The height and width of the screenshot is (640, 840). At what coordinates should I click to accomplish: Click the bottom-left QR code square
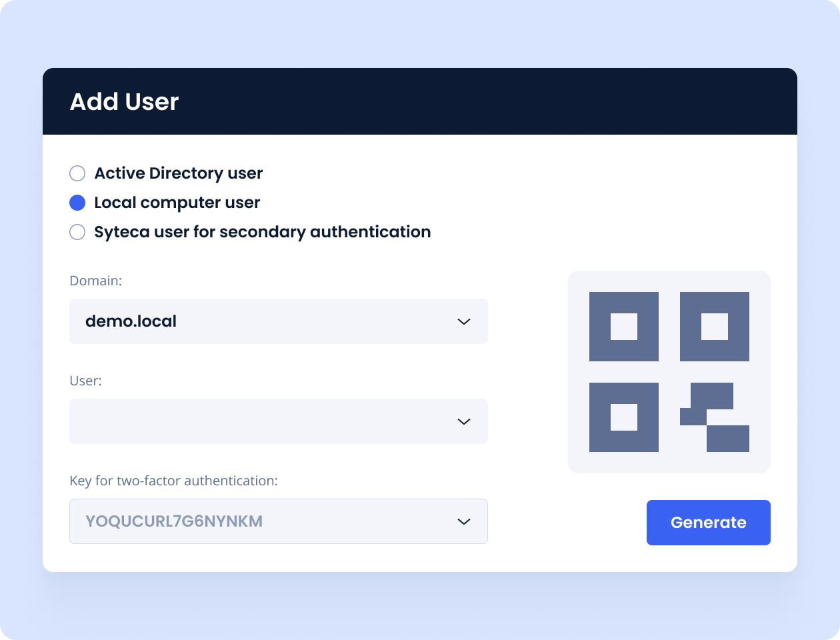[623, 417]
